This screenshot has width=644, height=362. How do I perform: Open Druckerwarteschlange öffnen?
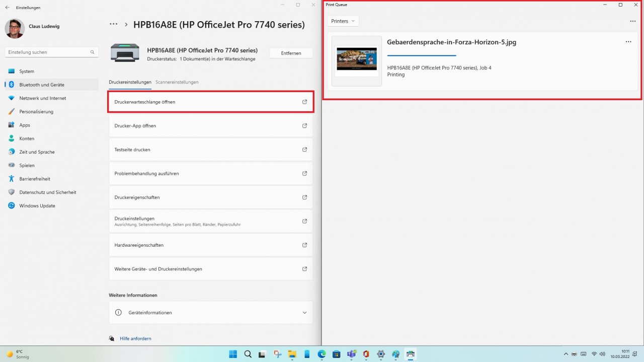coord(211,102)
